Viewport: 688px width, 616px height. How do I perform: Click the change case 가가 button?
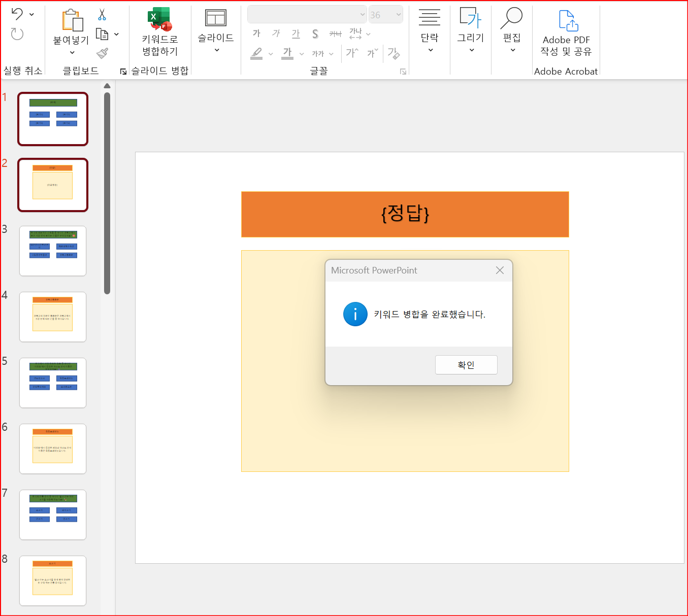(x=318, y=54)
